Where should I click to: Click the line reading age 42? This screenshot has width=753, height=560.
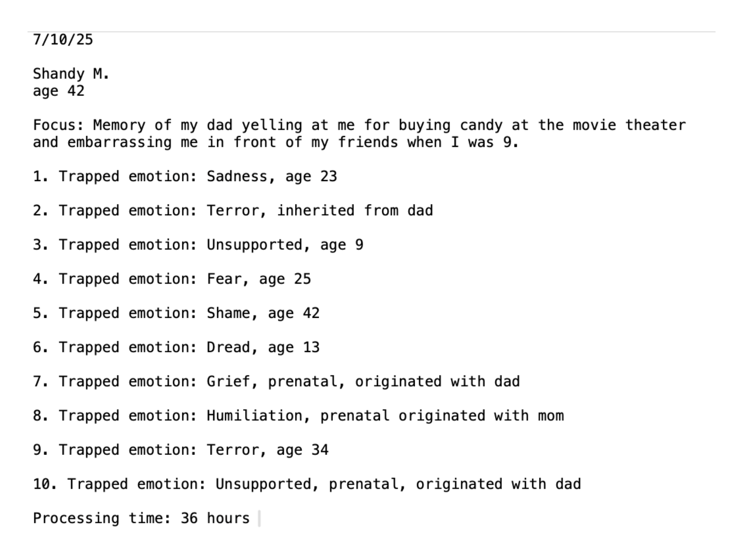coord(58,91)
